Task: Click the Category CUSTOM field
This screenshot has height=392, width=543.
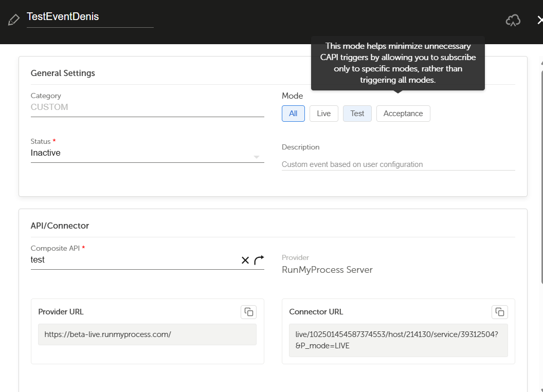Action: point(147,107)
